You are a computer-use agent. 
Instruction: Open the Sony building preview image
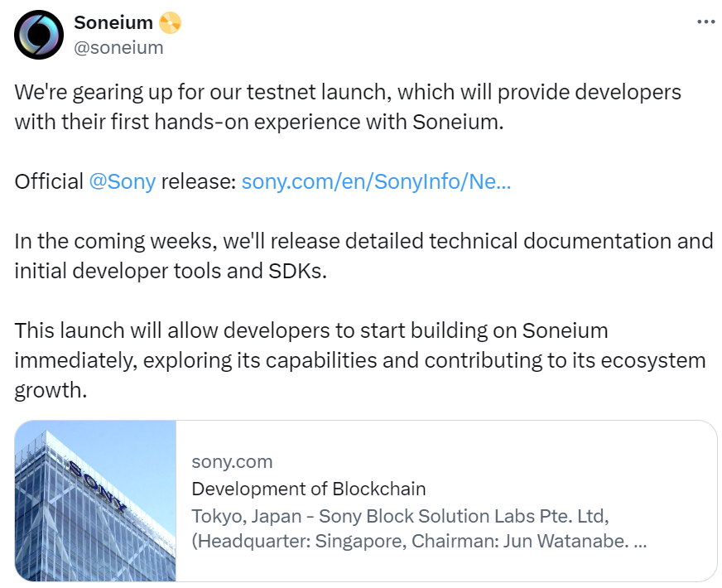click(95, 500)
